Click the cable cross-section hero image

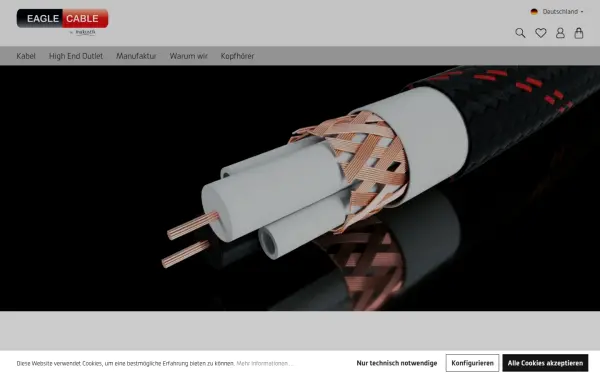point(300,188)
